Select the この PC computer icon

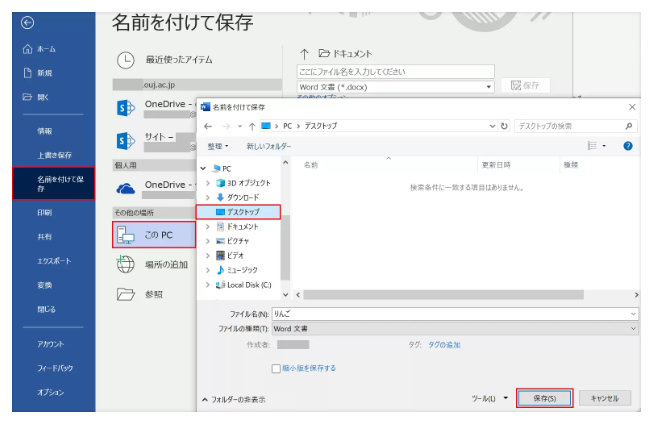tap(126, 234)
